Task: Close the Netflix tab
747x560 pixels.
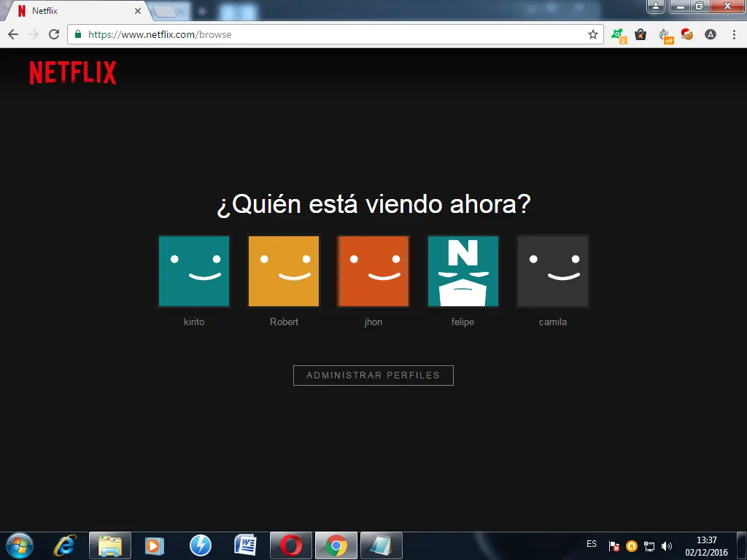Action: pos(138,10)
